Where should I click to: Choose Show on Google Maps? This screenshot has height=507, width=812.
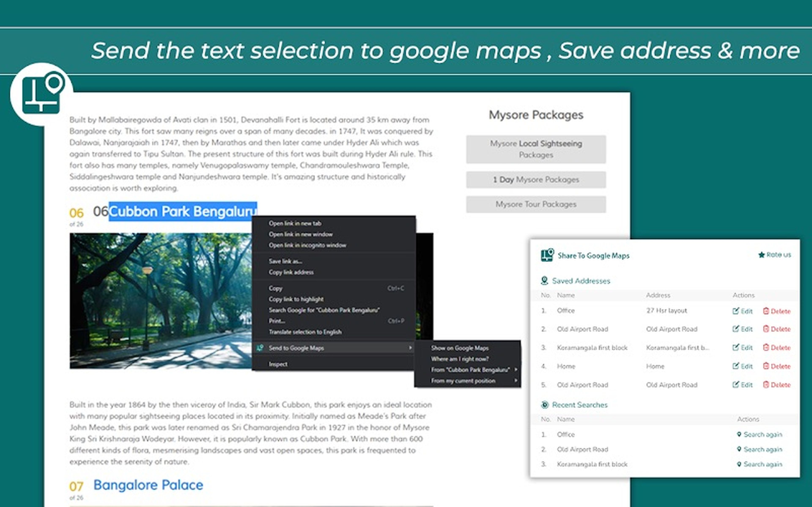click(460, 348)
